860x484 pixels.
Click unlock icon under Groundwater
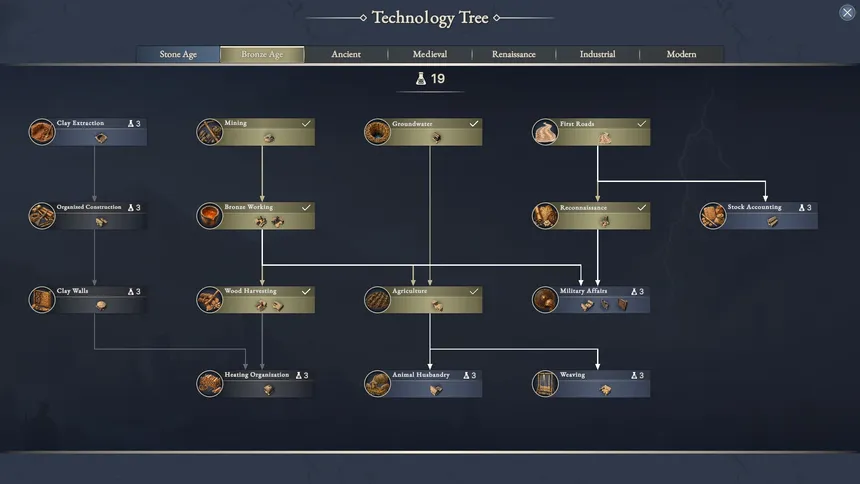(x=437, y=138)
